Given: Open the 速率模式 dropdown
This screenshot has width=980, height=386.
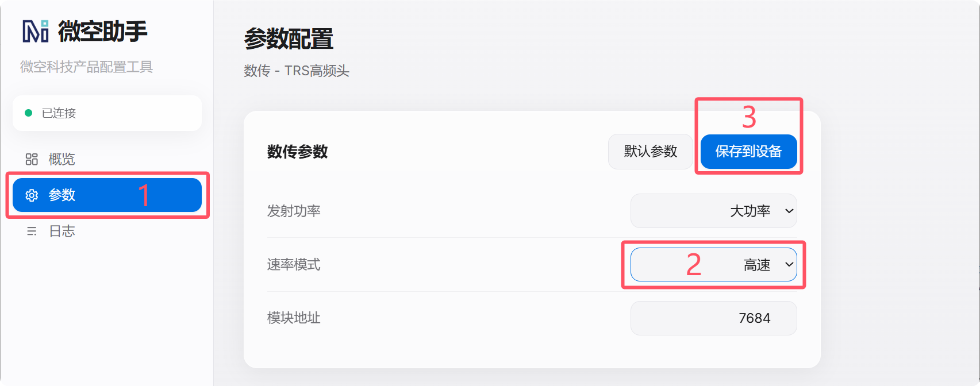Looking at the screenshot, I should [x=713, y=264].
